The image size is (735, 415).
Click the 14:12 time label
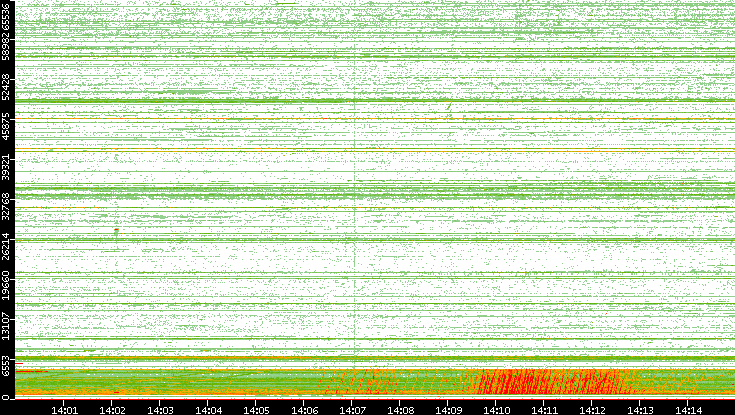[592, 408]
